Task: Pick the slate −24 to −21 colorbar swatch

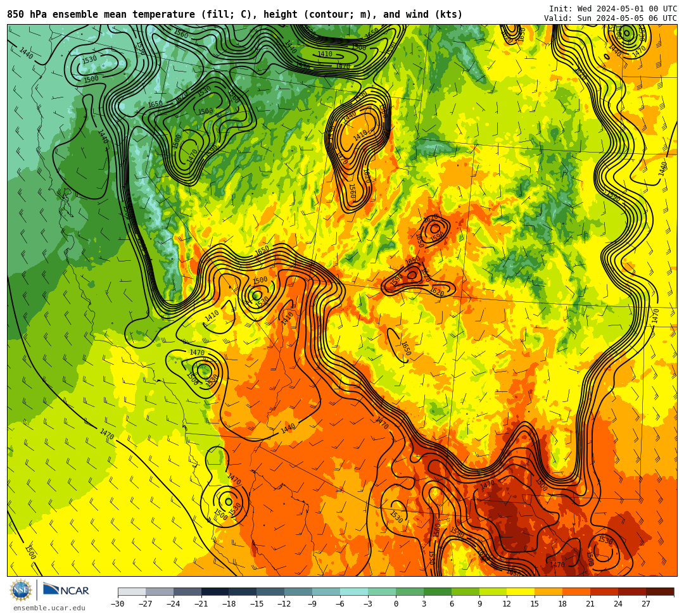Action: (187, 591)
